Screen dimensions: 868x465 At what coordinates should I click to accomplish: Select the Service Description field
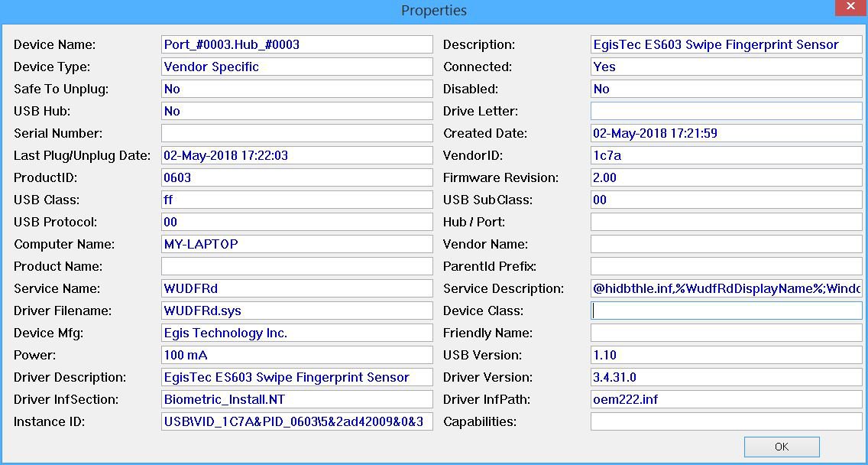click(x=727, y=288)
